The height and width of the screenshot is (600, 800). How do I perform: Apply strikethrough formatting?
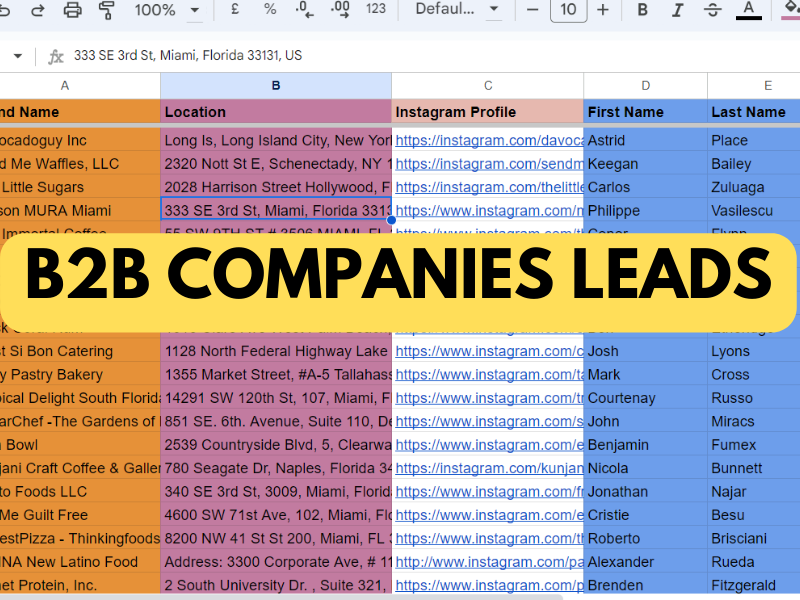pyautogui.click(x=712, y=10)
